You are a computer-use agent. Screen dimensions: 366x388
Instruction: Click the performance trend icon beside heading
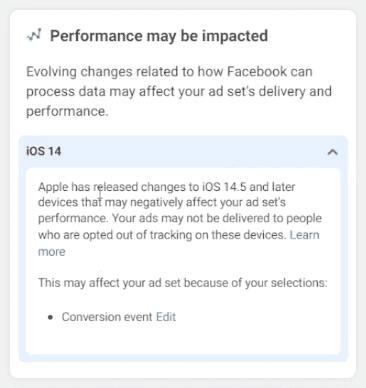click(34, 35)
